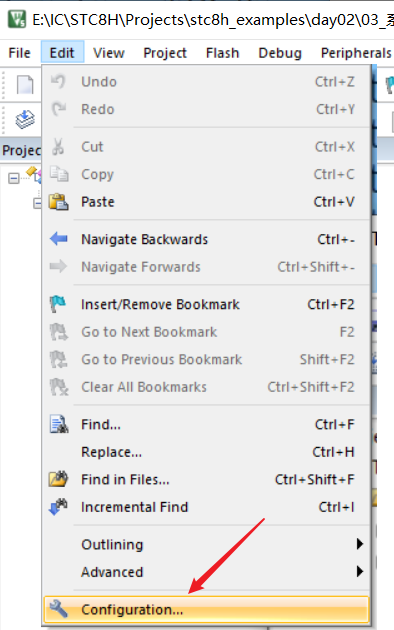Click the New file toolbar icon

click(25, 85)
